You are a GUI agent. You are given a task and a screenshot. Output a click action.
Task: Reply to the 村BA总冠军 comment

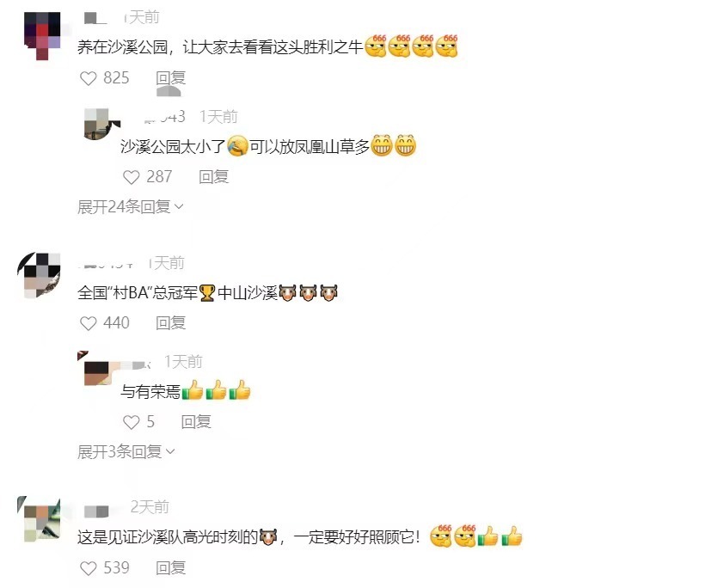click(x=171, y=323)
